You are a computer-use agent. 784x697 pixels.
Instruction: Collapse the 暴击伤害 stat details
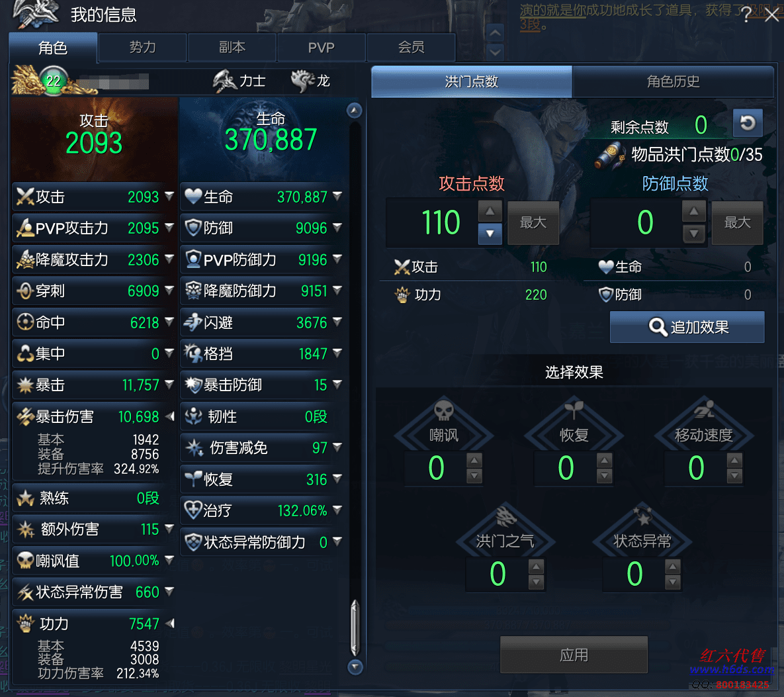click(170, 416)
